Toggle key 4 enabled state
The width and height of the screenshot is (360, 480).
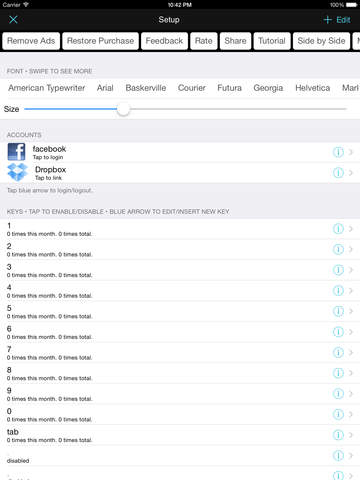point(180,291)
